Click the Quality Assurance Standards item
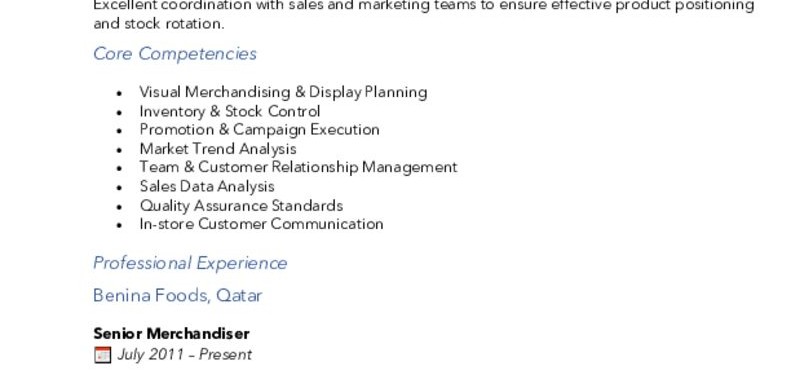791x370 pixels. click(x=242, y=205)
